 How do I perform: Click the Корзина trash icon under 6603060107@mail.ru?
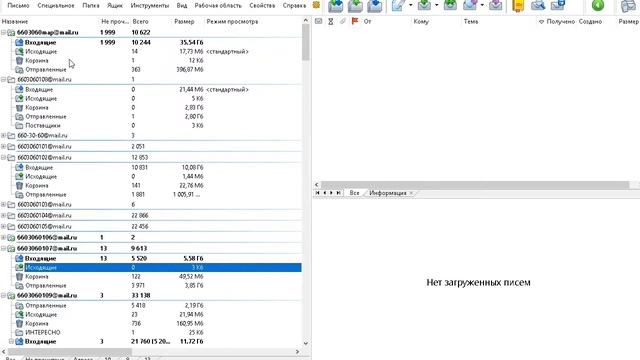(19, 277)
